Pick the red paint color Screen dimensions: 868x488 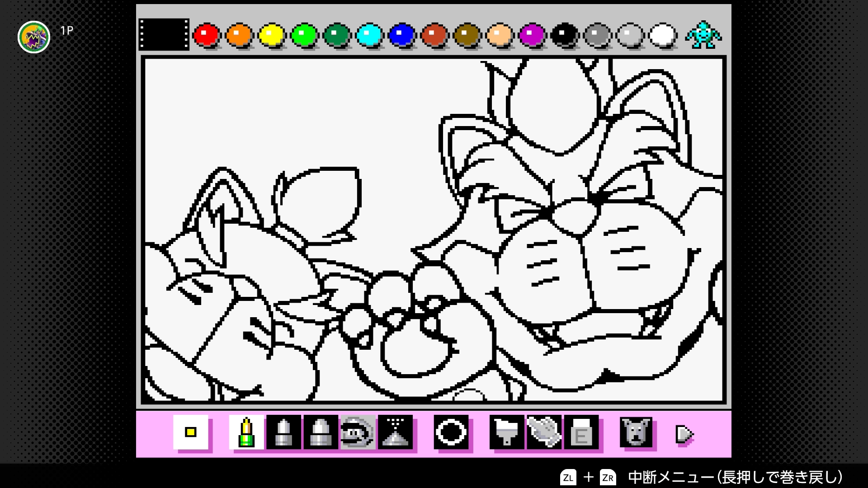click(x=206, y=35)
